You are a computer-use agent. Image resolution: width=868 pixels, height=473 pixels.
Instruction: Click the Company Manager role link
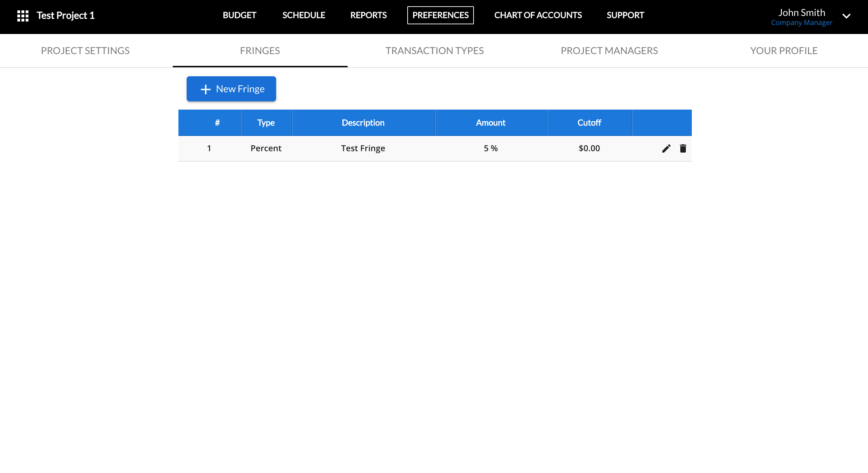tap(801, 23)
